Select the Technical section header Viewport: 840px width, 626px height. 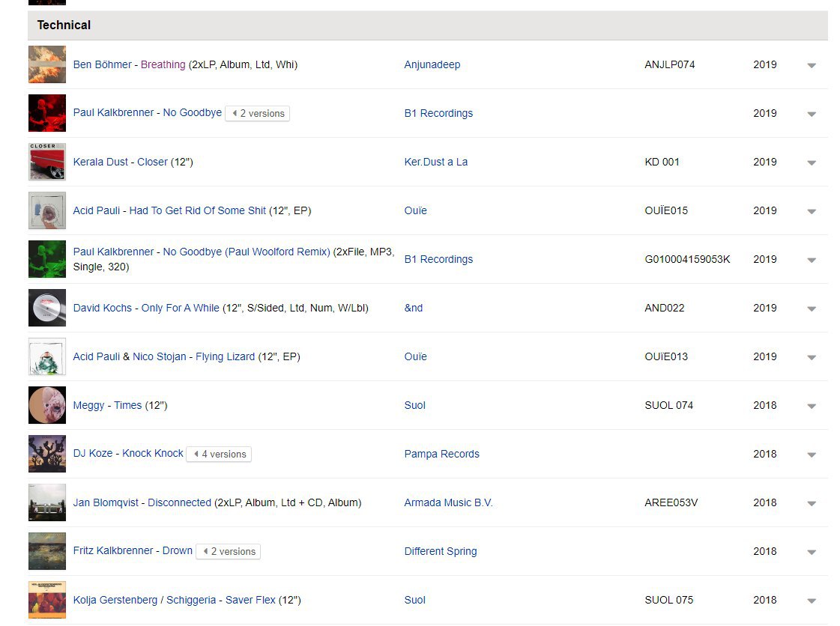(428, 25)
